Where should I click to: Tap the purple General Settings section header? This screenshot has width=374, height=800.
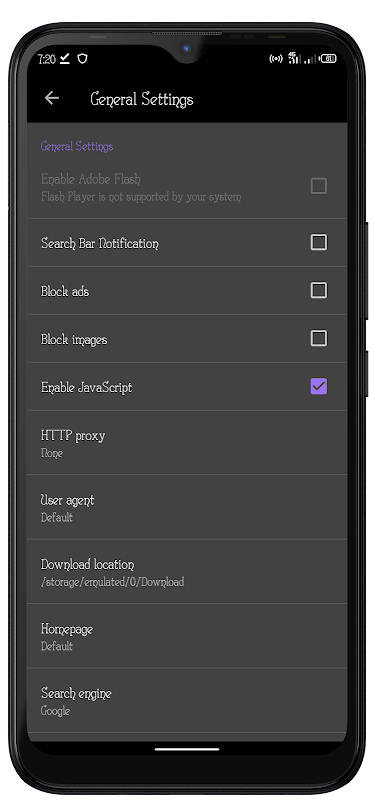pyautogui.click(x=77, y=146)
